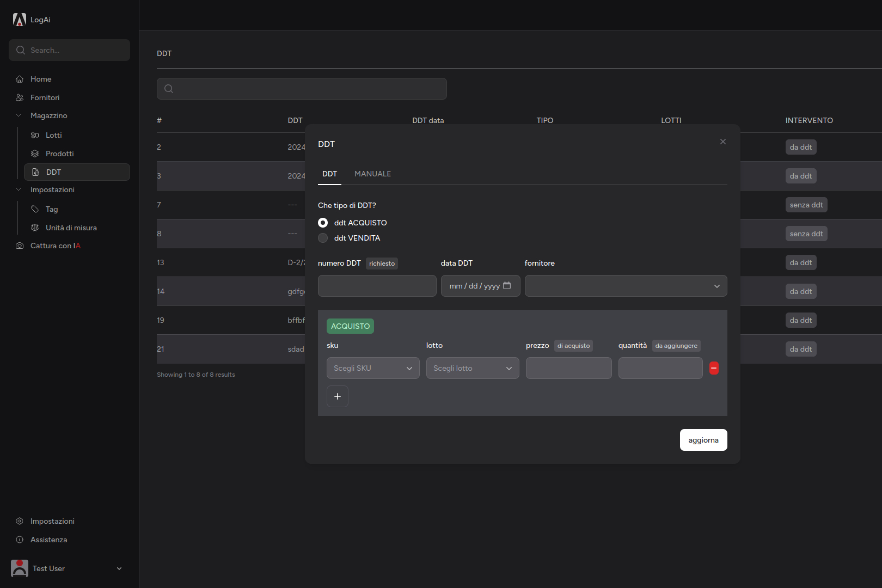The width and height of the screenshot is (882, 588).
Task: Select the ddt ACQUISTO option
Action: point(323,223)
